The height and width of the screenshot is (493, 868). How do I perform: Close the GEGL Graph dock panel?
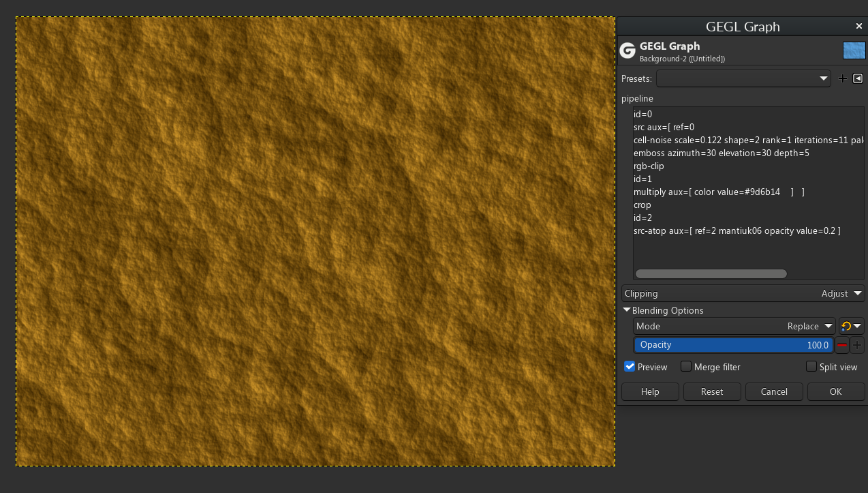(x=859, y=26)
